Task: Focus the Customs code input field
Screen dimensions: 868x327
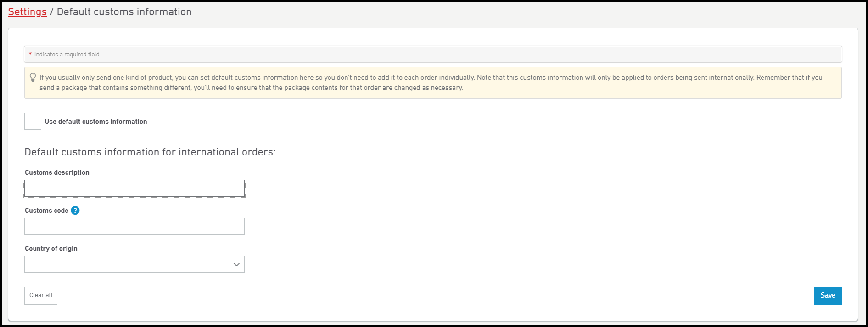Action: [x=134, y=227]
